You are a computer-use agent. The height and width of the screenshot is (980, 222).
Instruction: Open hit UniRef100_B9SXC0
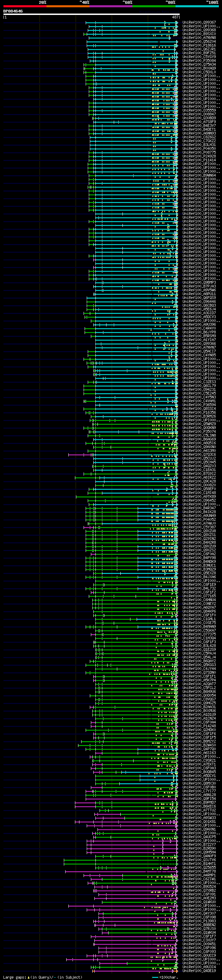point(199,34)
